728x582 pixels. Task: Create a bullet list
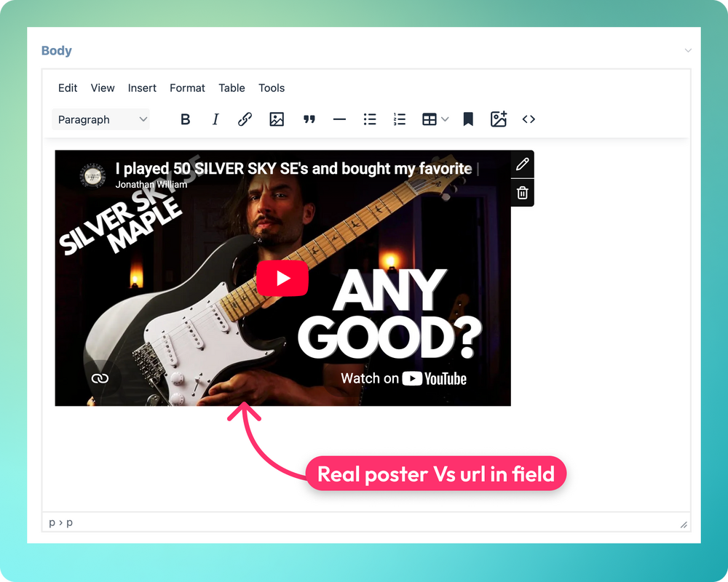370,120
